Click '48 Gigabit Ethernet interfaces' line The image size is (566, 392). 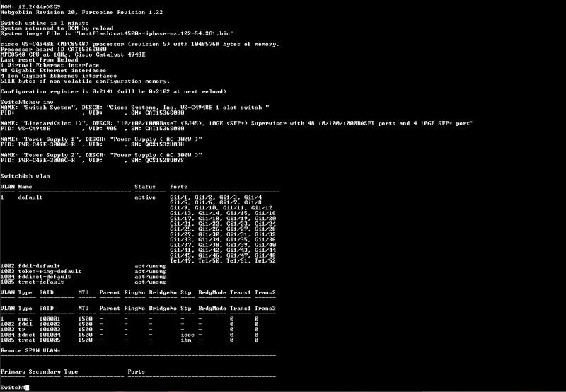coord(54,70)
